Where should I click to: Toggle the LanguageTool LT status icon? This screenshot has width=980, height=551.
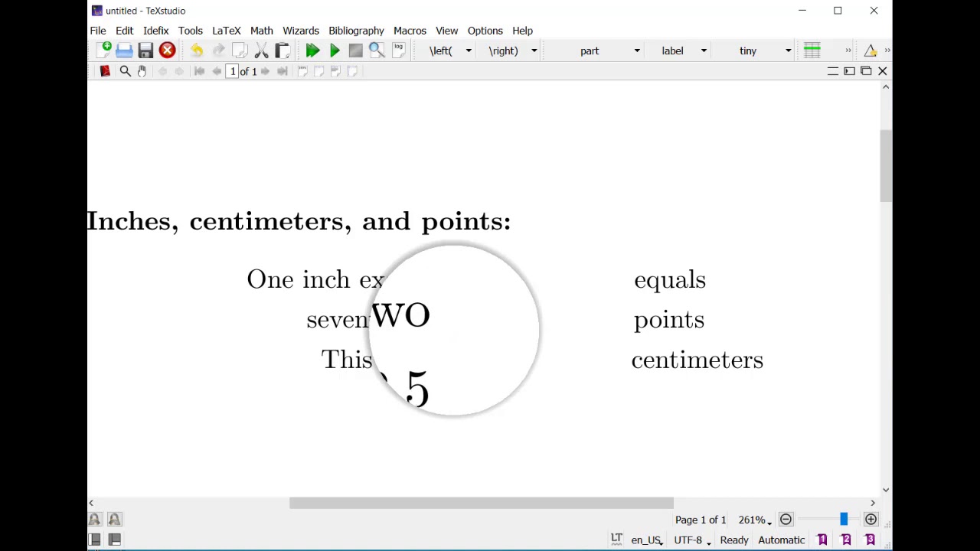click(x=616, y=540)
